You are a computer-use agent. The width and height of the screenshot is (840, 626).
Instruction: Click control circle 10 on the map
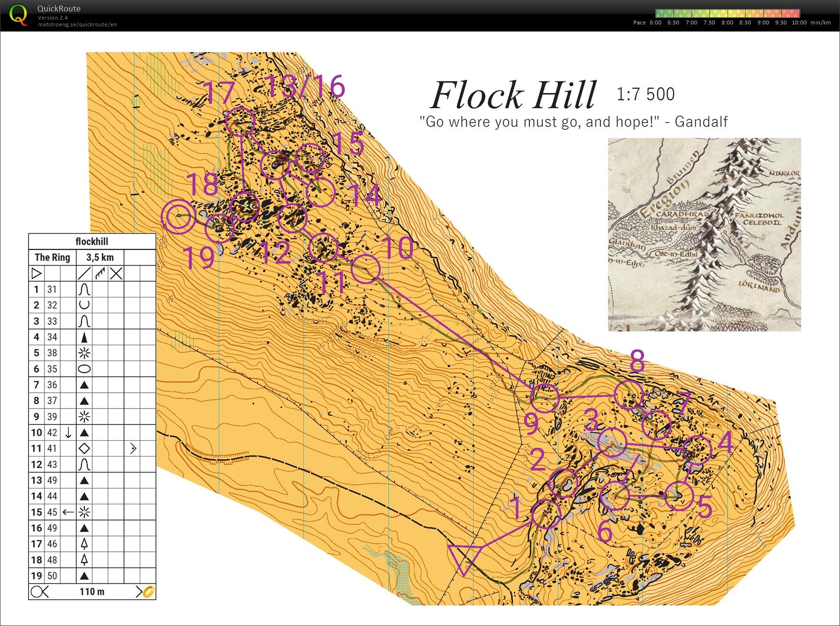[366, 269]
